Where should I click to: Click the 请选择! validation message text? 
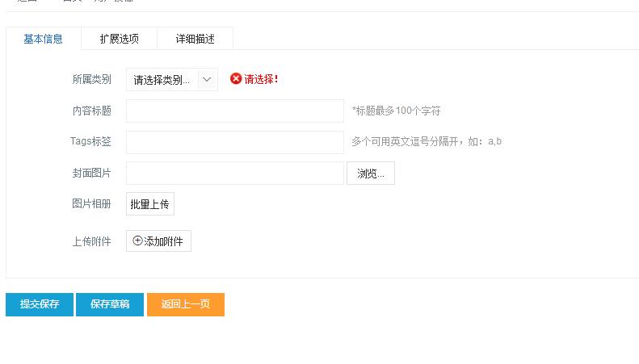pos(262,79)
